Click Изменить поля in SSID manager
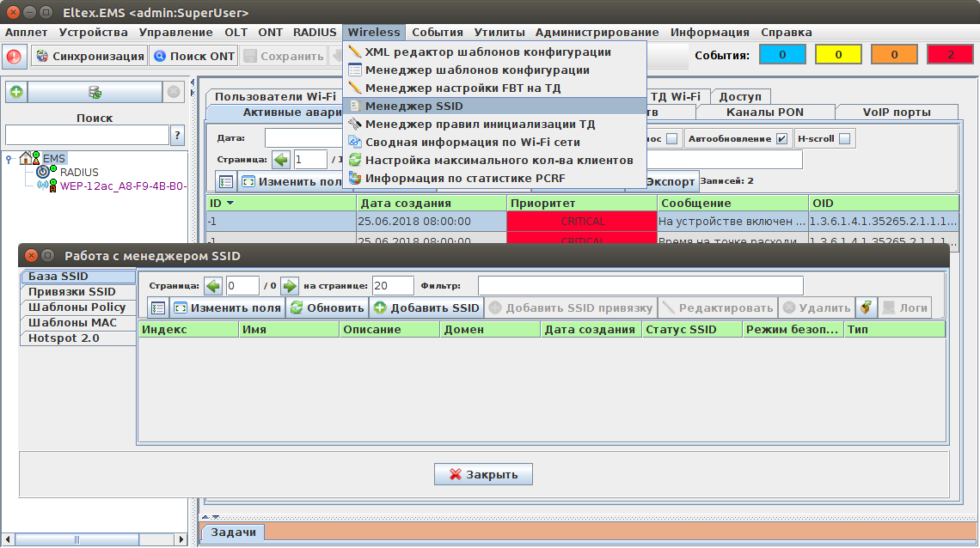980x548 pixels. (227, 307)
